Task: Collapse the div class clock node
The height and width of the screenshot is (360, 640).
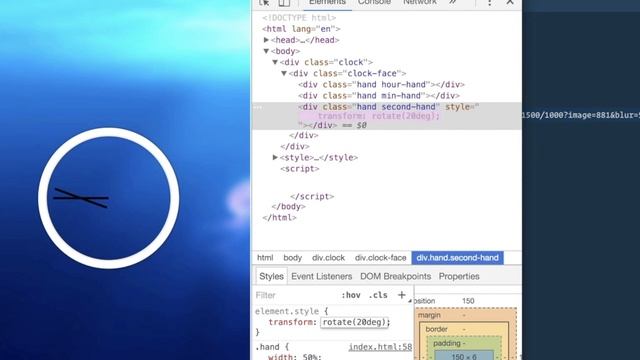Action: tap(275, 62)
